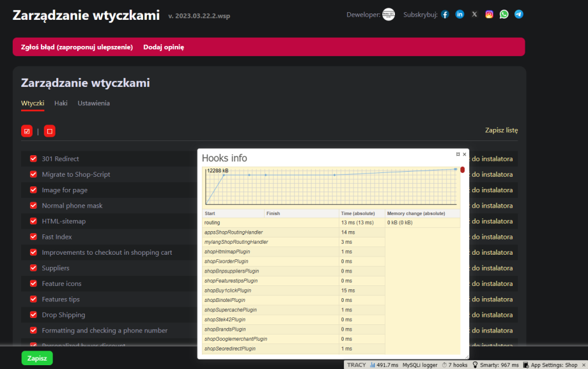
Task: Click the red marker on memory graph
Action: tap(462, 170)
